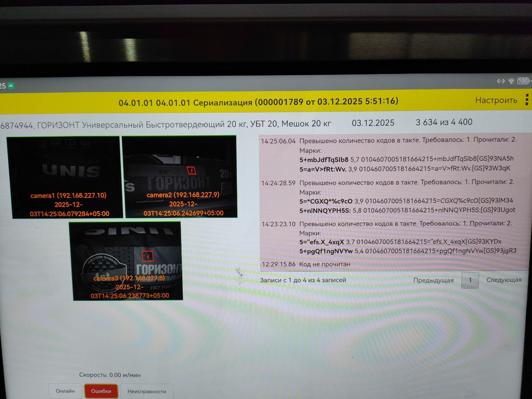
Task: Go to Следующая page of records
Action: coord(504,280)
